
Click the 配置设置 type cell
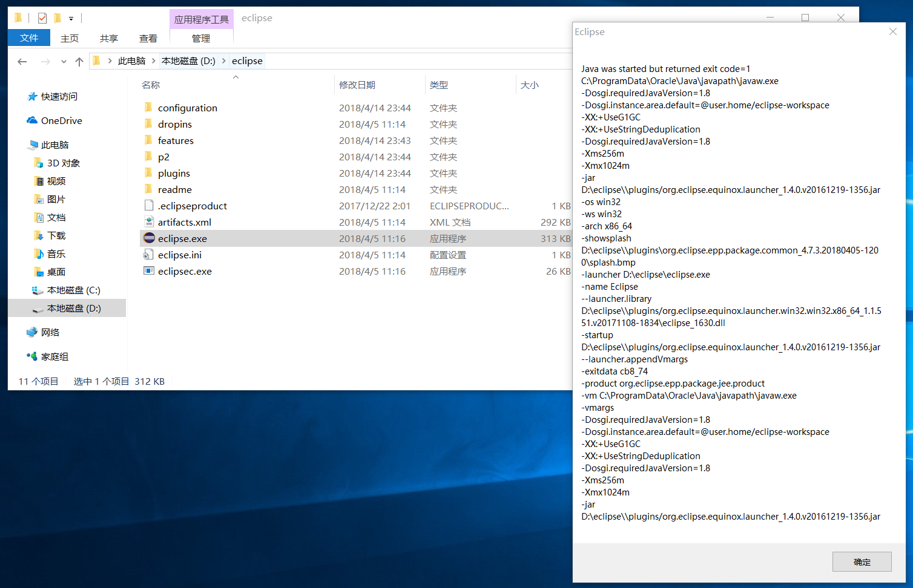448,255
